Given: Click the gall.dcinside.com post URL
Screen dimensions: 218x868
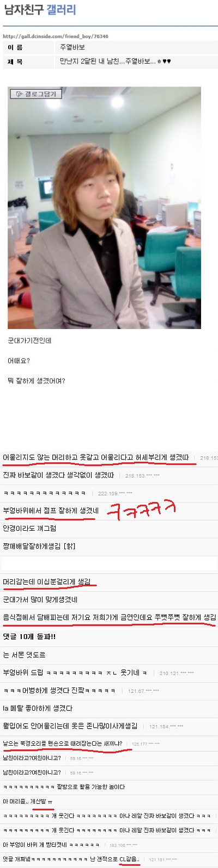Looking at the screenshot, I should (x=56, y=36).
